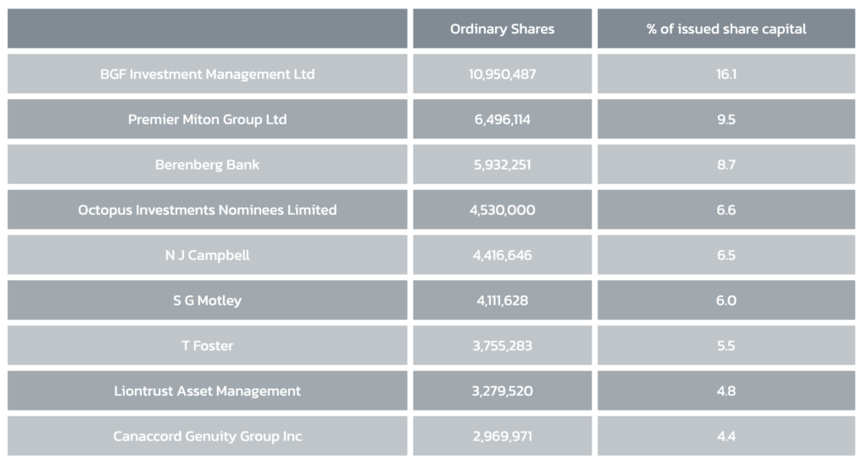Viewport: 868px width, 465px height.
Task: Select the S G Motley cell
Action: click(207, 300)
